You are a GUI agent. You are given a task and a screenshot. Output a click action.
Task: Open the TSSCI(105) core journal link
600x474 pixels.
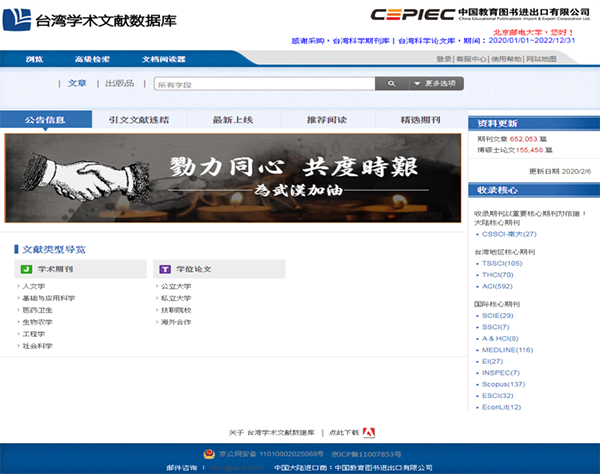pyautogui.click(x=502, y=263)
